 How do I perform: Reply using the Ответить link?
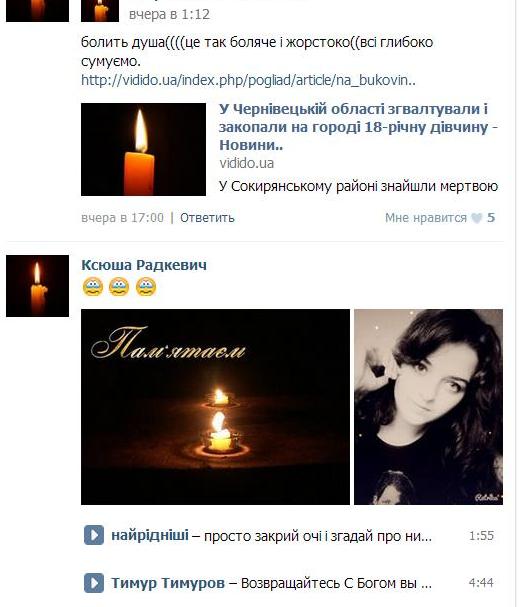(x=207, y=218)
